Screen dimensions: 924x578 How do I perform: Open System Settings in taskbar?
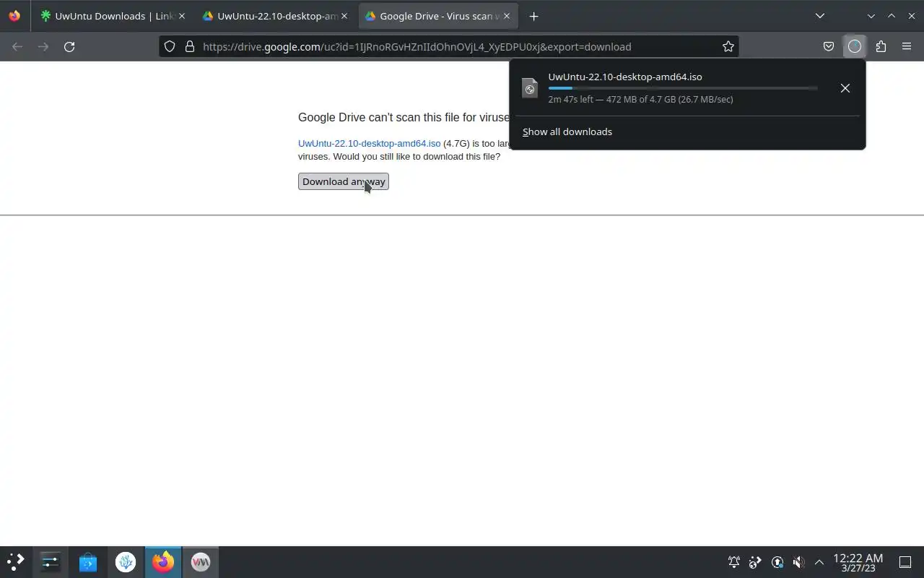click(50, 561)
